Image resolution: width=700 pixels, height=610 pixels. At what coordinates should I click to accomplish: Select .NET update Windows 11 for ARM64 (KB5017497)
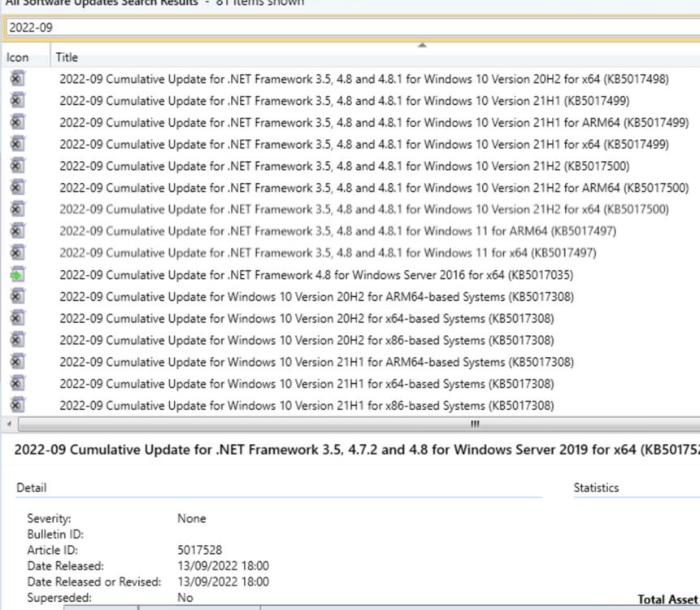[337, 231]
